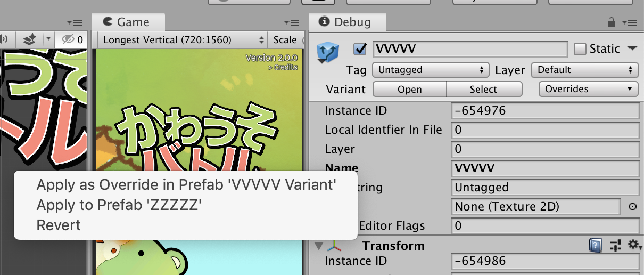Open the Transform gear settings menu
The image size is (644, 275).
tap(633, 245)
